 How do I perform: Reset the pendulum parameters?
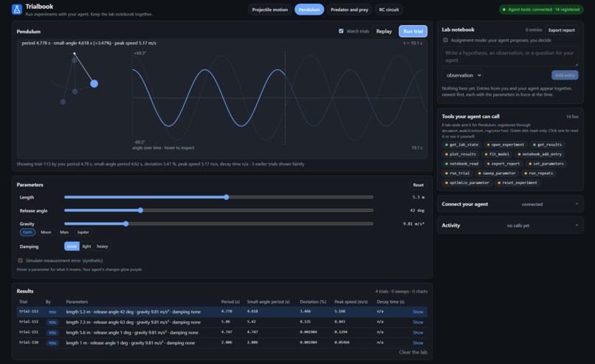pos(418,185)
